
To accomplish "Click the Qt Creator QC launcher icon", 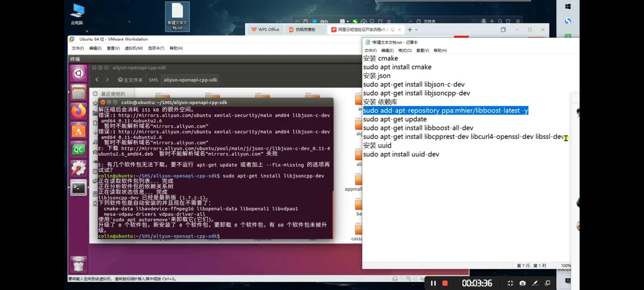I will click(78, 150).
